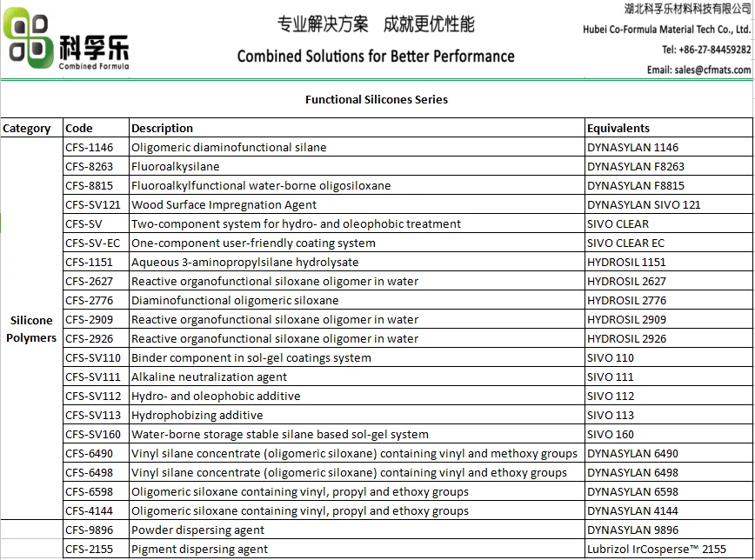Select the Equivalents column header
The image size is (755, 560).
pyautogui.click(x=618, y=129)
